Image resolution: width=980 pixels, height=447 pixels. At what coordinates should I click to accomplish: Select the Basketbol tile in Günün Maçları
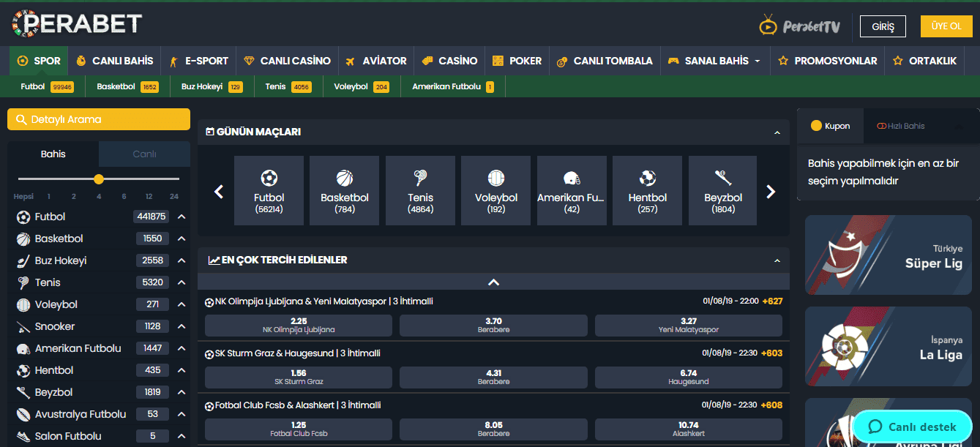(x=344, y=189)
